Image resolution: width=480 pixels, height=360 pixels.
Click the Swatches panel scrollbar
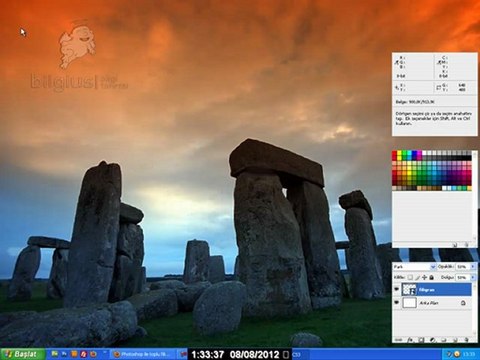475,197
